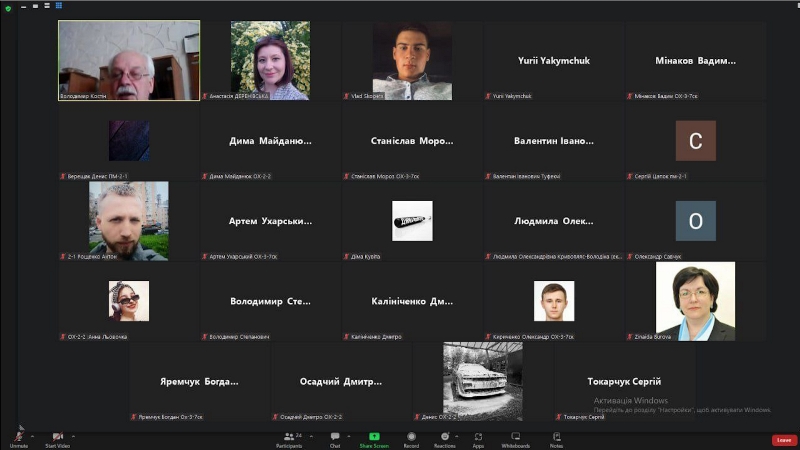Select Кириченко Олександр portrait avatar

(554, 301)
